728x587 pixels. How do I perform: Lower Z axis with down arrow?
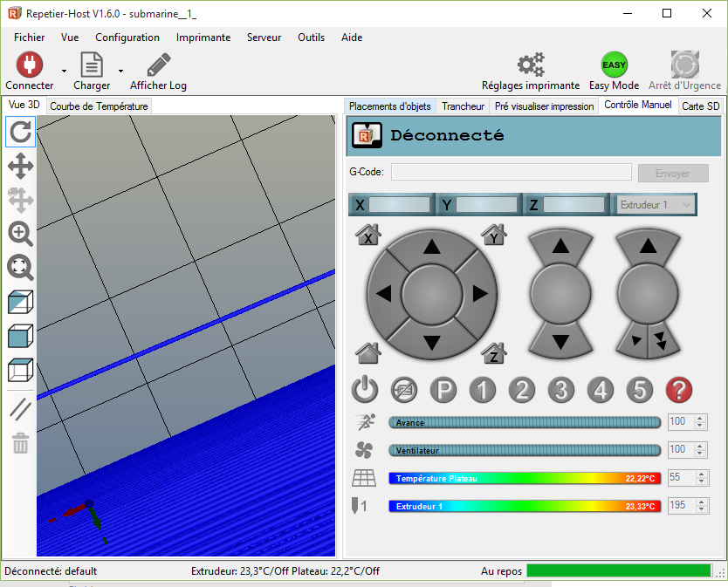(561, 342)
